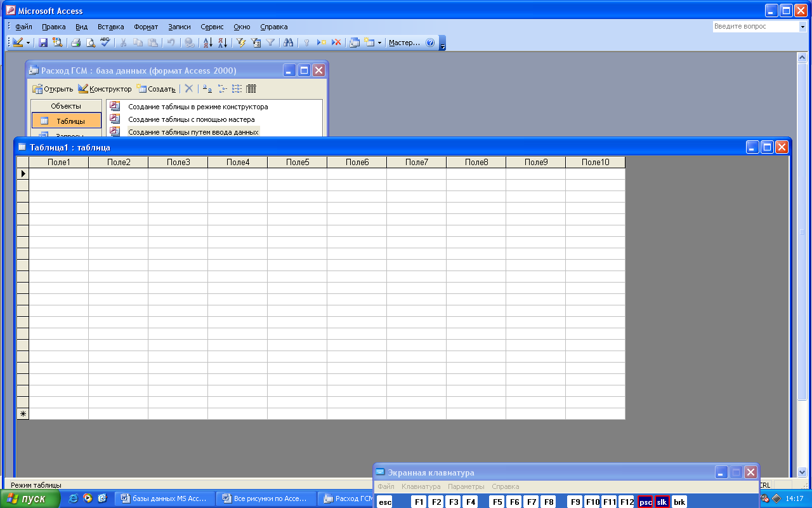812x508 pixels.
Task: Select Таблицы in the Объекты pane
Action: pyautogui.click(x=67, y=121)
